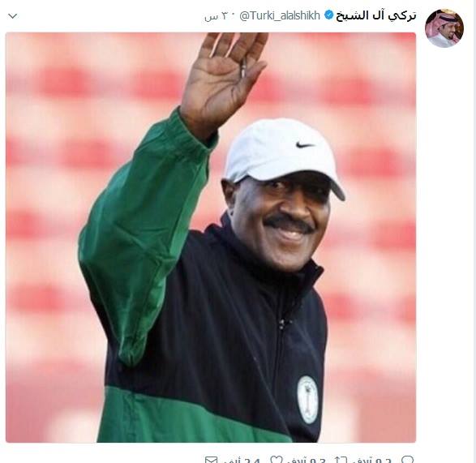Click the envelope direct message icon
The width and height of the screenshot is (476, 463).
click(212, 460)
